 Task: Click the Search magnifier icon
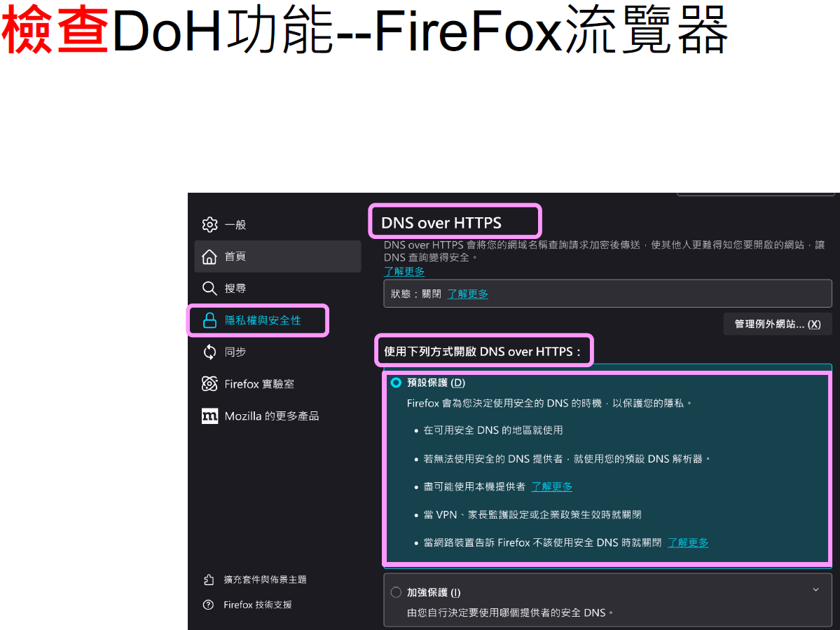[x=209, y=289]
